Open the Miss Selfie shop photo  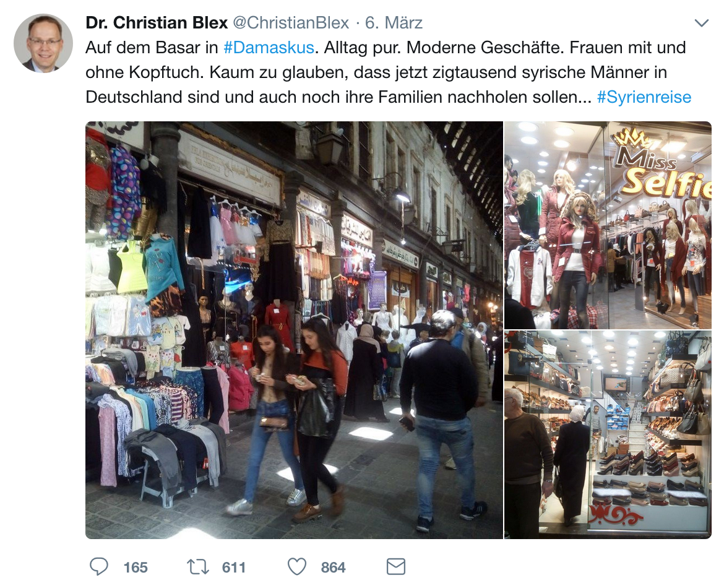pyautogui.click(x=608, y=225)
